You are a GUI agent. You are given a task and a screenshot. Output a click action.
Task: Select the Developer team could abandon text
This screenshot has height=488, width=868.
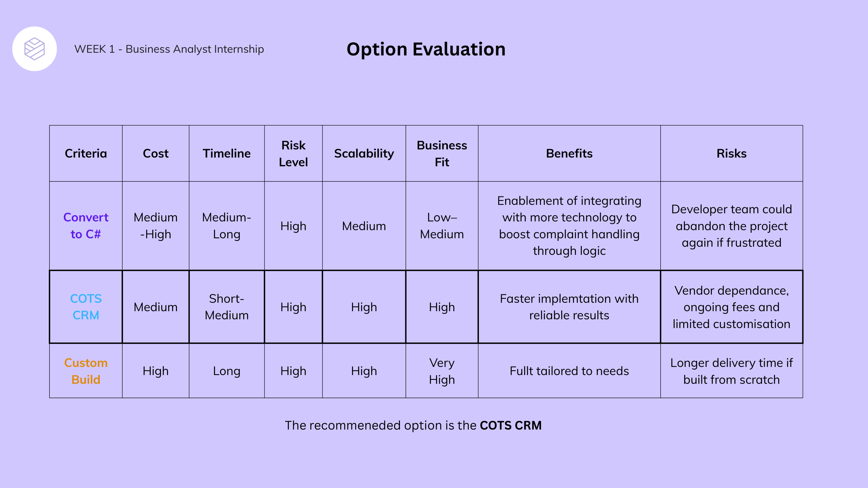(731, 226)
